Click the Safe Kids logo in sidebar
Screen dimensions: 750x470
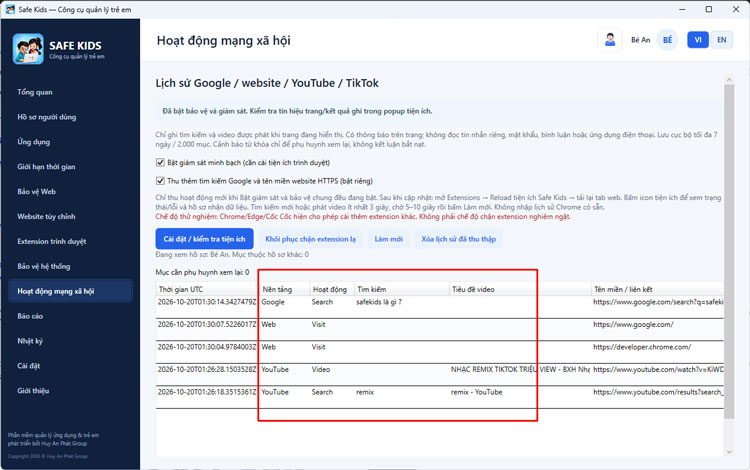click(x=28, y=49)
